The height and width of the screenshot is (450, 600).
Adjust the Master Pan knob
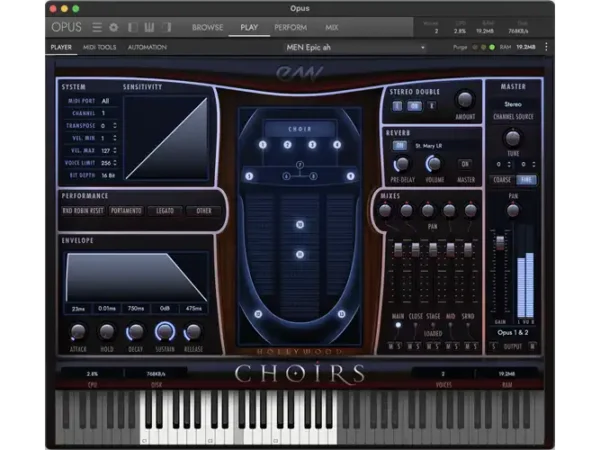[x=513, y=210]
